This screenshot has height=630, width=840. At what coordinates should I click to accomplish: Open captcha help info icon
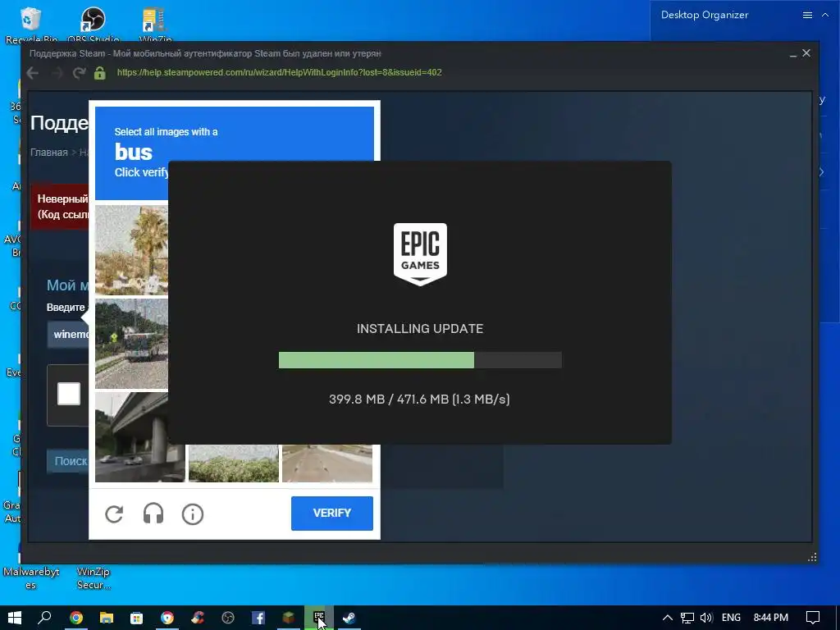pyautogui.click(x=192, y=514)
